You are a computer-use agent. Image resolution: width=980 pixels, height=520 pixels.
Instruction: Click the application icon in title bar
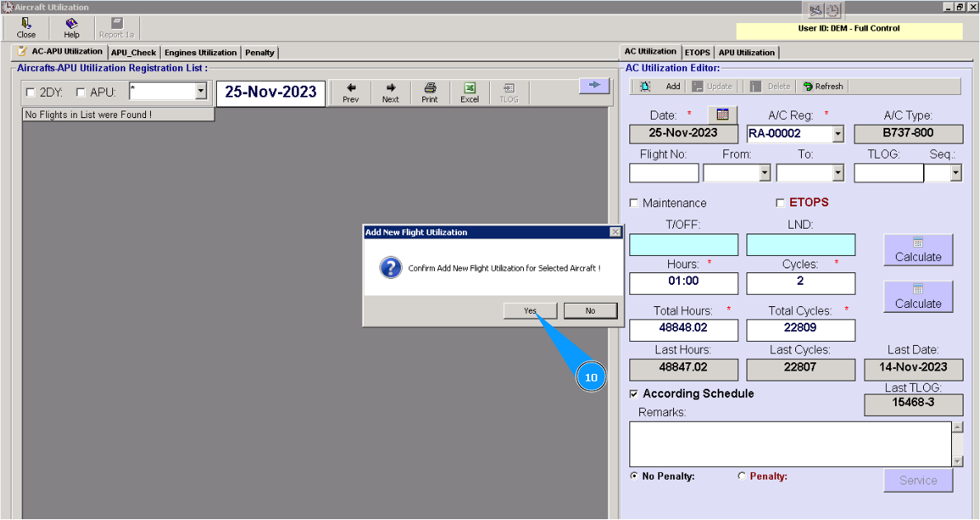[7, 7]
